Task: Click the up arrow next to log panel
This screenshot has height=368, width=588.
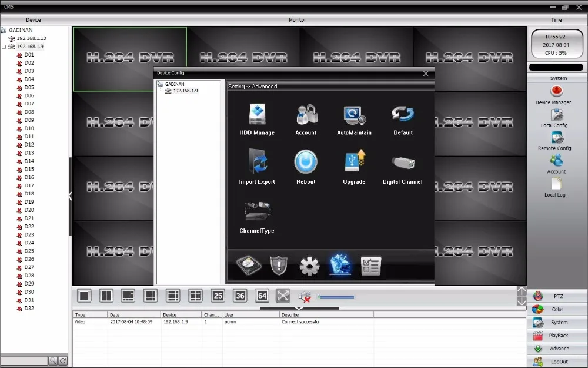Action: coord(522,291)
